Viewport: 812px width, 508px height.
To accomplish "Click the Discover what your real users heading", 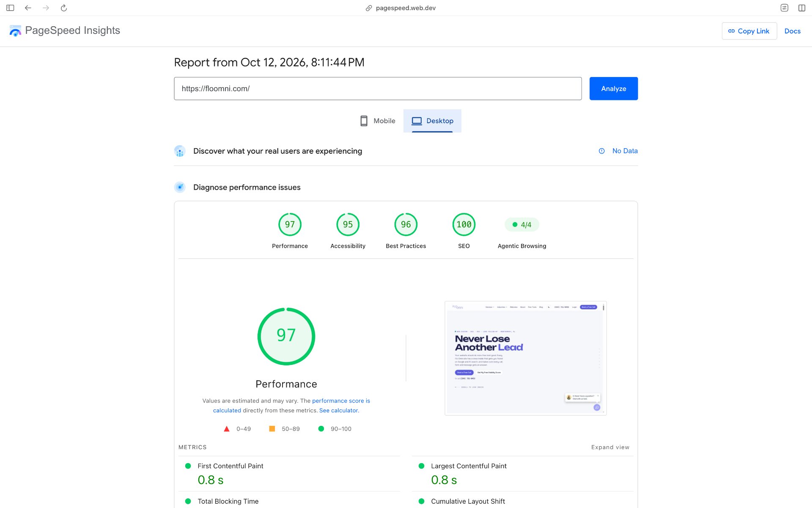I will tap(277, 151).
